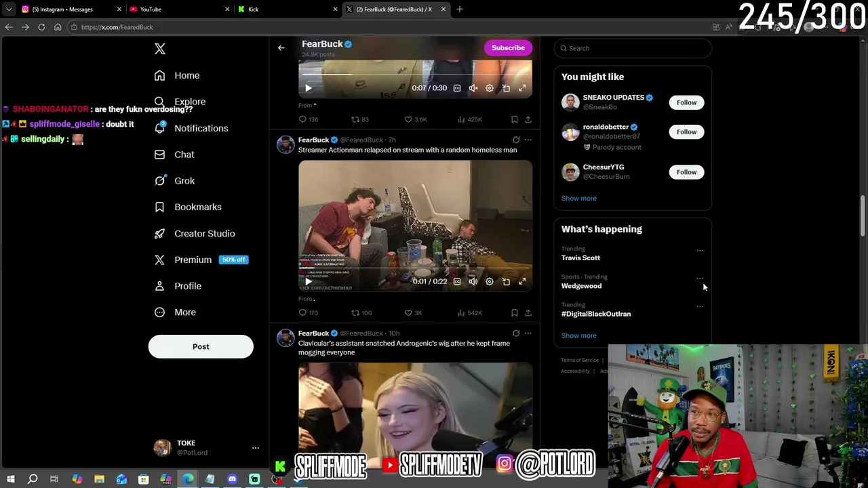Click the X logo in the sidebar
This screenshot has width=868, height=488.
(x=160, y=49)
